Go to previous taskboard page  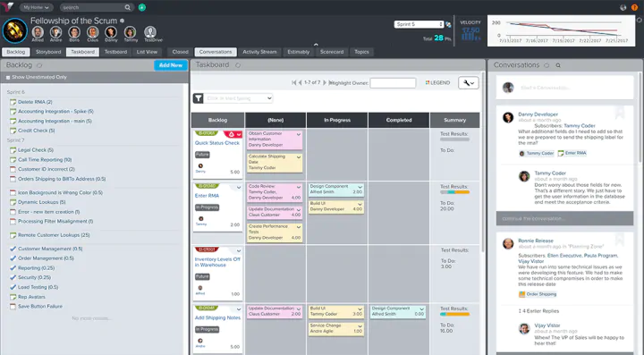point(301,82)
